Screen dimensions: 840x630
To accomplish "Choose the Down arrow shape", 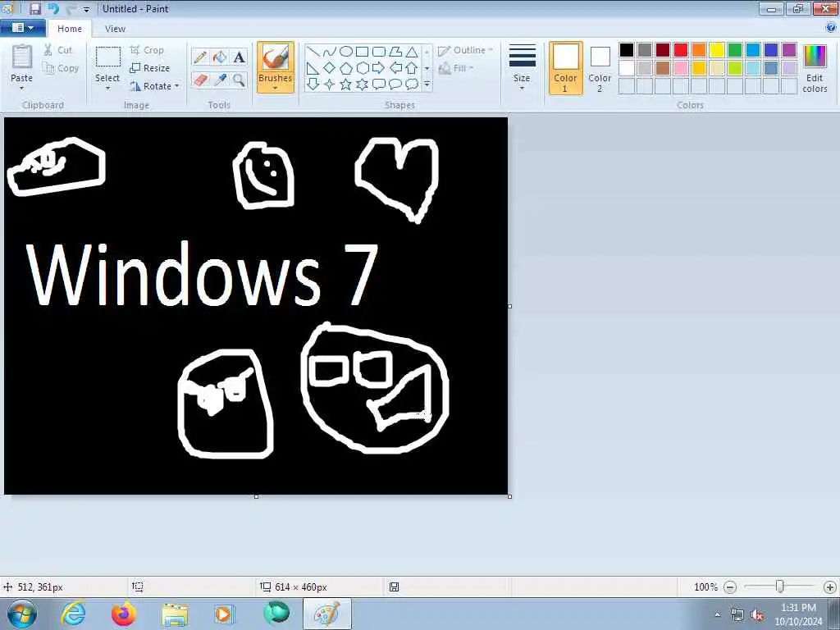I will pos(313,84).
